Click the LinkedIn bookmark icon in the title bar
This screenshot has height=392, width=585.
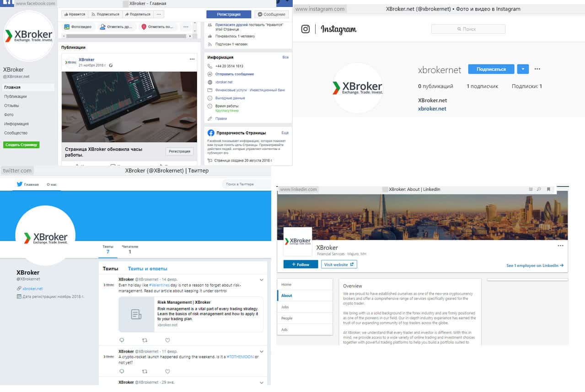click(x=548, y=189)
